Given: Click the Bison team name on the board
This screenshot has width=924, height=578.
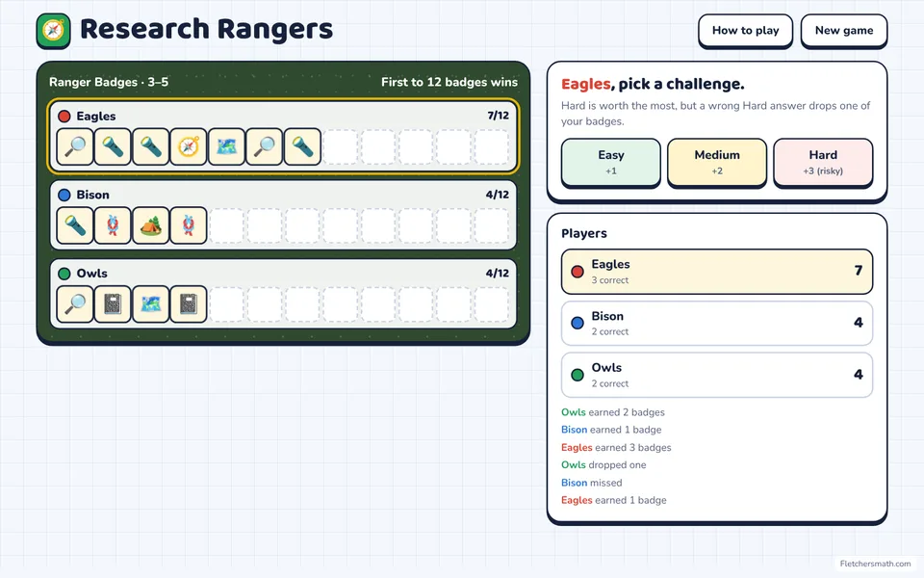Looking at the screenshot, I should [x=92, y=195].
